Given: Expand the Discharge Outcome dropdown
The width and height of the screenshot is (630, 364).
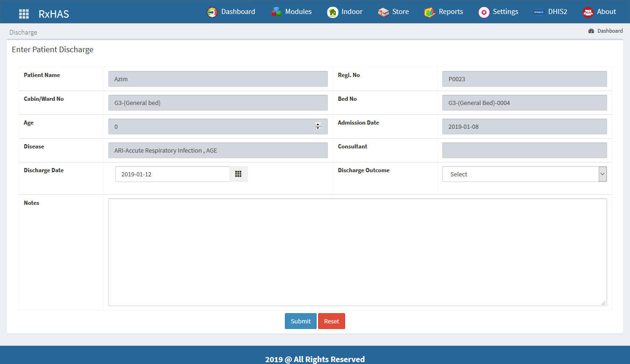Looking at the screenshot, I should click(x=602, y=174).
